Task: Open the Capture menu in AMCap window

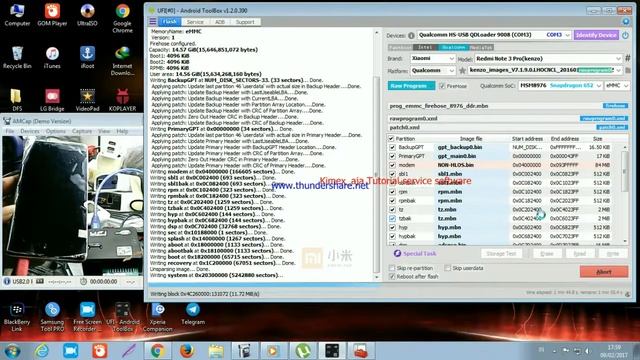Action: 82,131
